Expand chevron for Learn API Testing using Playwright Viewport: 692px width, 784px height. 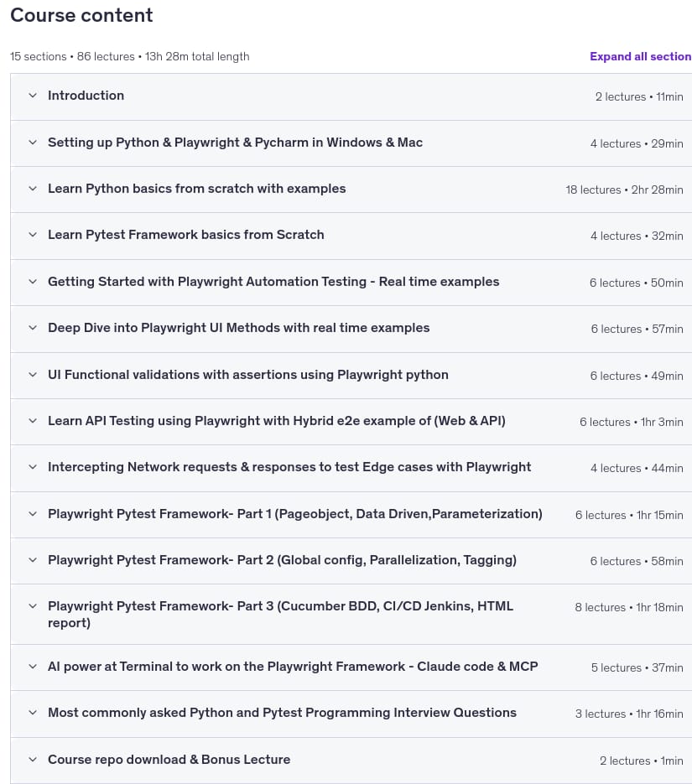[x=33, y=421]
